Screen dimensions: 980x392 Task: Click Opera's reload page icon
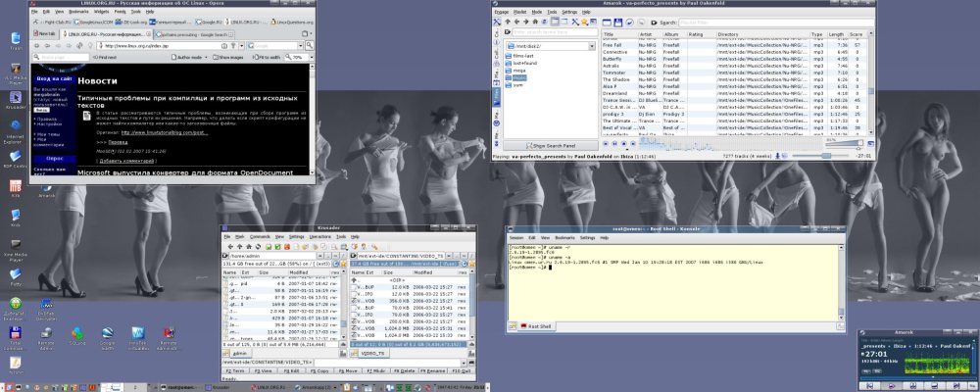79,46
